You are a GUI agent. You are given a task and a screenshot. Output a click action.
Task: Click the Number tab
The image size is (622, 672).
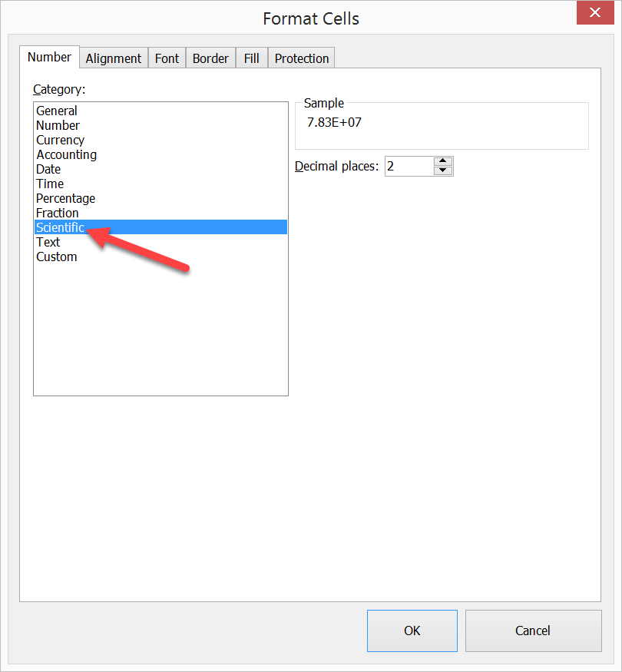pyautogui.click(x=49, y=58)
